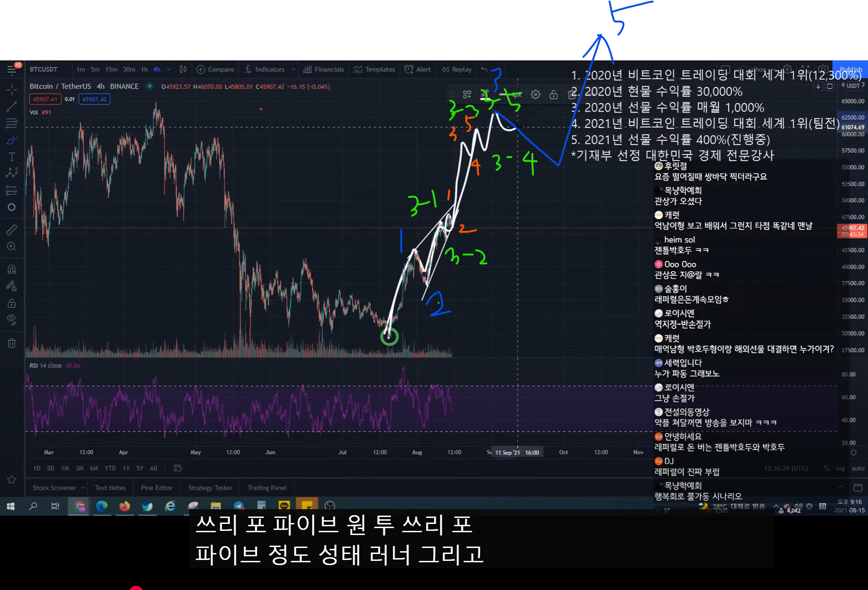Click the Publish button
Image resolution: width=868 pixels, height=590 pixels.
point(850,69)
